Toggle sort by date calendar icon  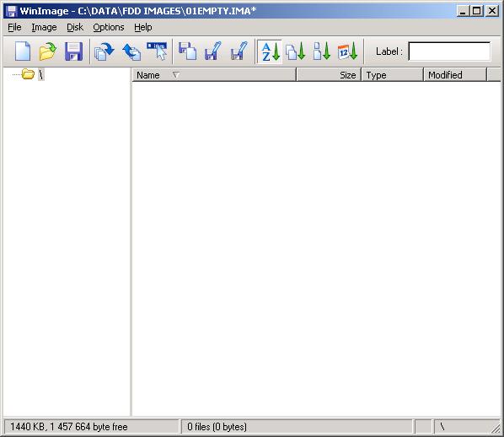pyautogui.click(x=347, y=51)
